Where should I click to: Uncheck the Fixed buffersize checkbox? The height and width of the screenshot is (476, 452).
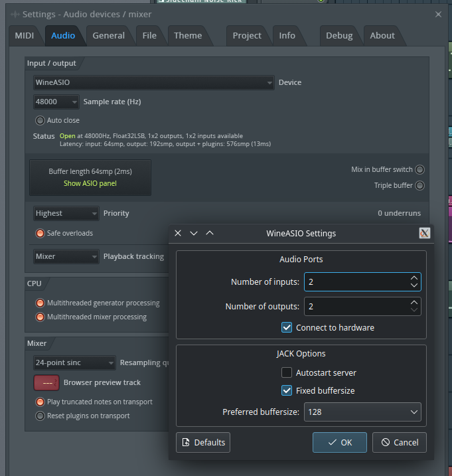click(x=287, y=391)
